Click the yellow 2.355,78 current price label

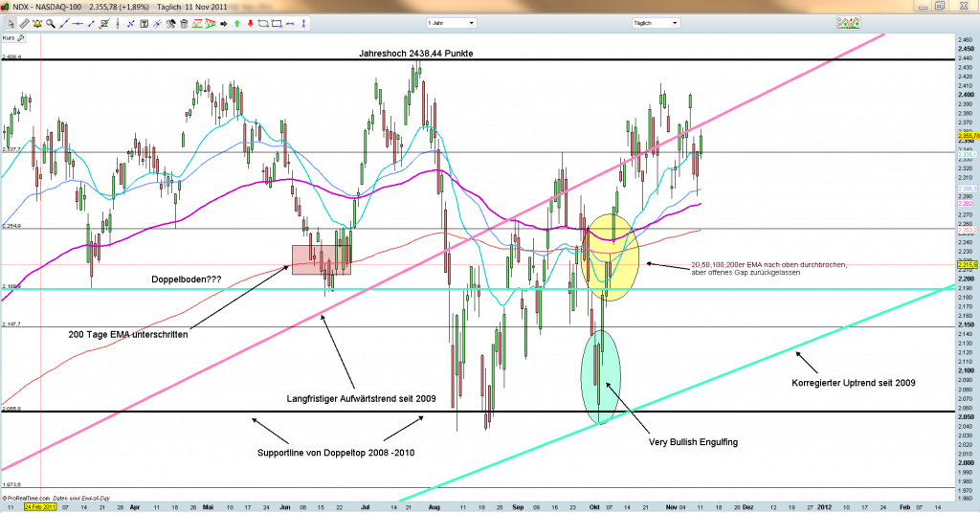967,136
